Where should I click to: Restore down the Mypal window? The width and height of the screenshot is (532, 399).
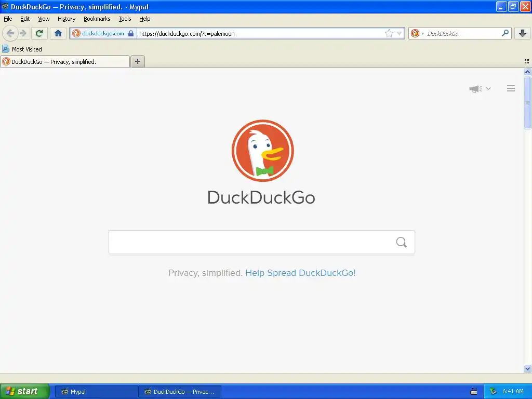coord(513,6)
